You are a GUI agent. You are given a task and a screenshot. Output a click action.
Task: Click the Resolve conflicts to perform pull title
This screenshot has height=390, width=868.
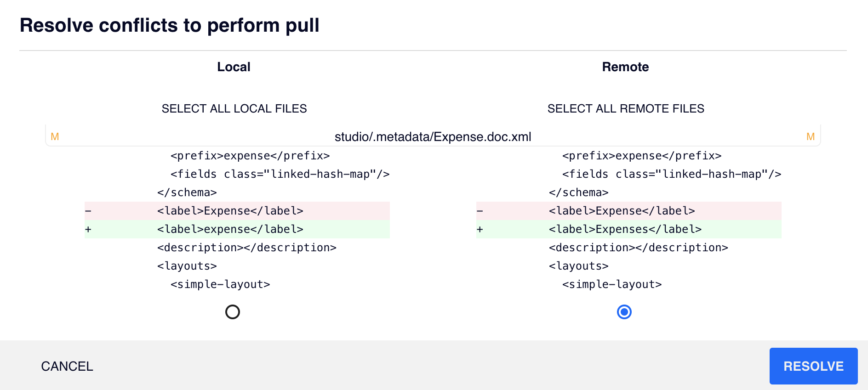[x=170, y=25]
